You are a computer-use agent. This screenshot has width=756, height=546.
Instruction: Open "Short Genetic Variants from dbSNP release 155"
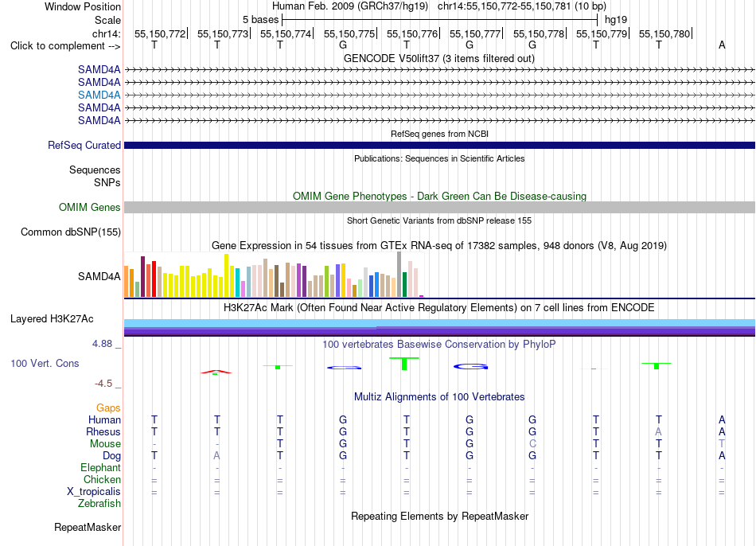(x=439, y=220)
